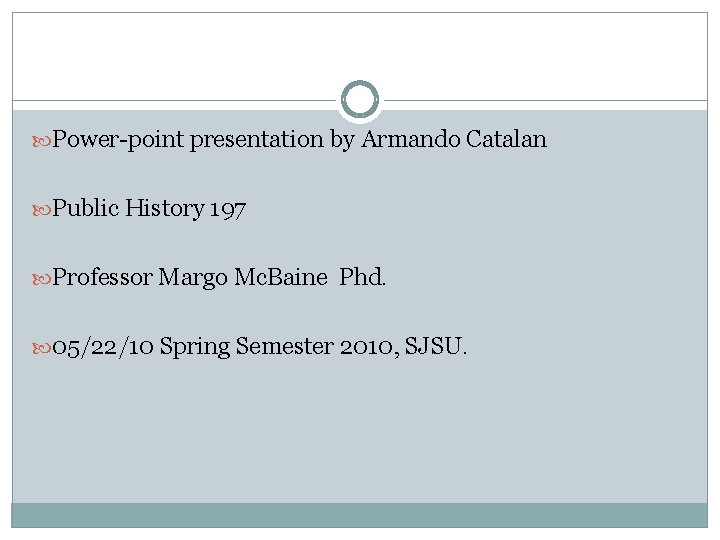
Task: Click the circle ornament at slide top
Action: (x=360, y=100)
